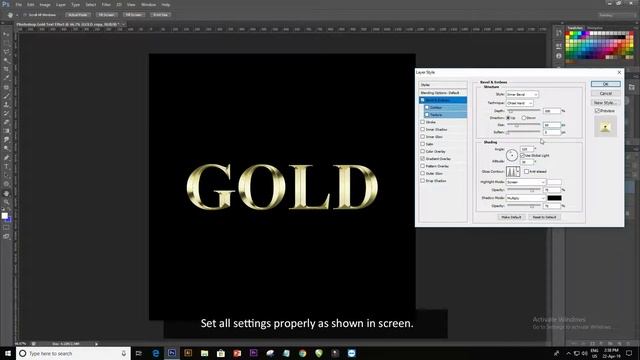The width and height of the screenshot is (640, 360).
Task: Open the Layer menu
Action: [x=61, y=4]
